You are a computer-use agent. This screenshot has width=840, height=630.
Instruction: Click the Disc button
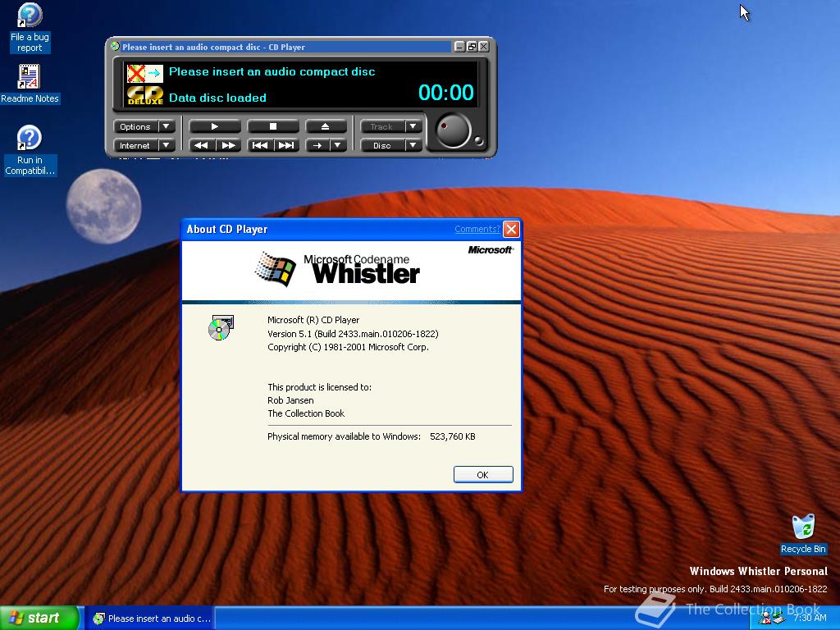[x=382, y=145]
